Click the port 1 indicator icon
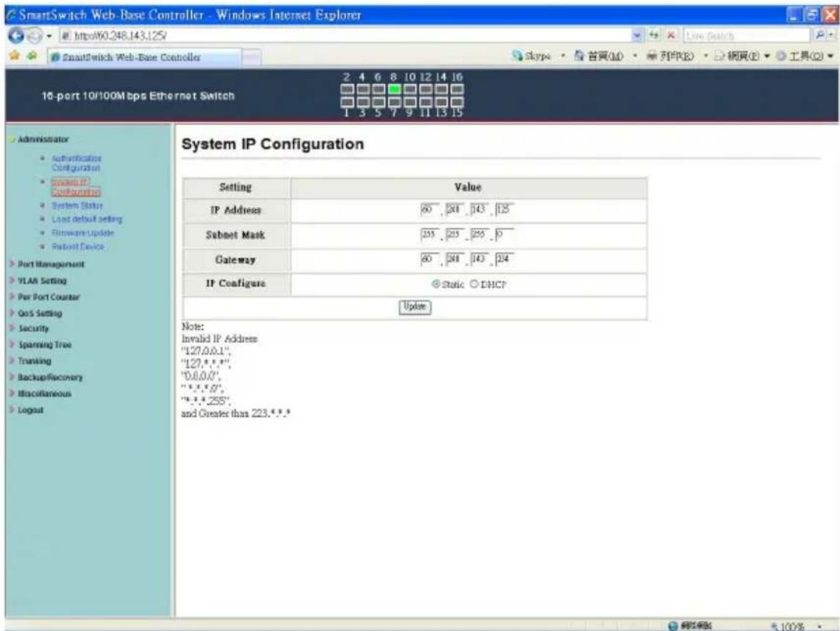The image size is (840, 631). 347,102
